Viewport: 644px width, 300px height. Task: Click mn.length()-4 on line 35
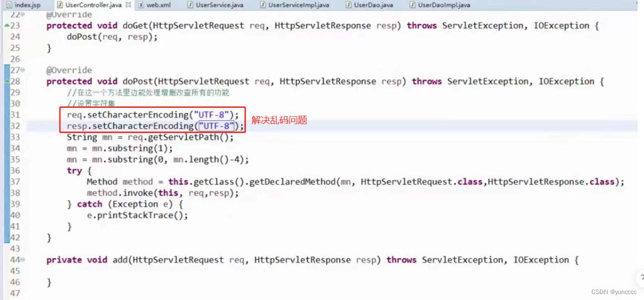[x=208, y=159]
